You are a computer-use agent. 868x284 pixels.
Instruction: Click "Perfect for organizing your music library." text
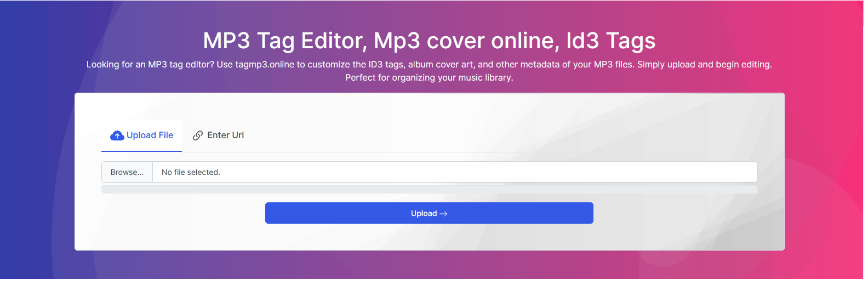429,78
